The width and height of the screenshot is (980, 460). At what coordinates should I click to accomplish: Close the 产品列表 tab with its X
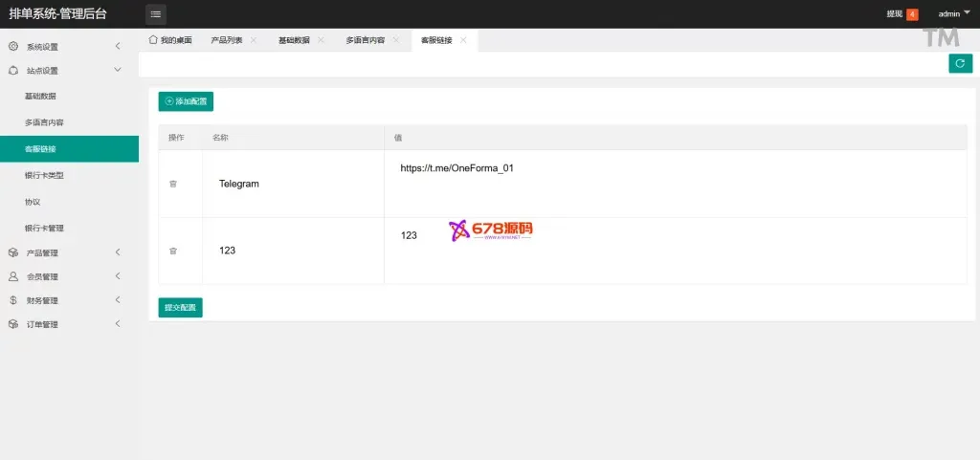[x=254, y=40]
